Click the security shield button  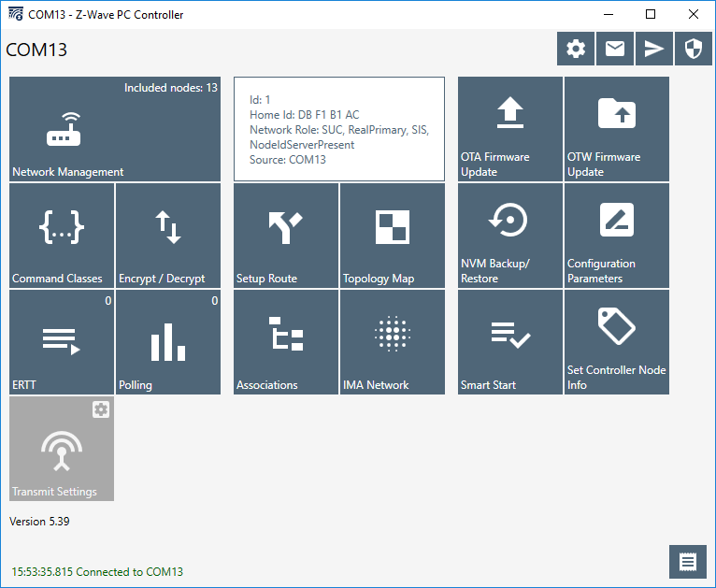click(694, 49)
